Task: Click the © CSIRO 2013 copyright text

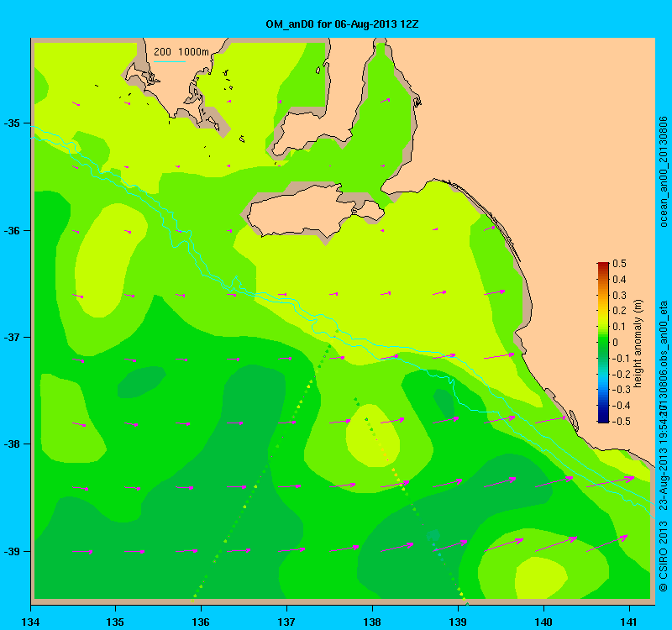Action: [664, 556]
